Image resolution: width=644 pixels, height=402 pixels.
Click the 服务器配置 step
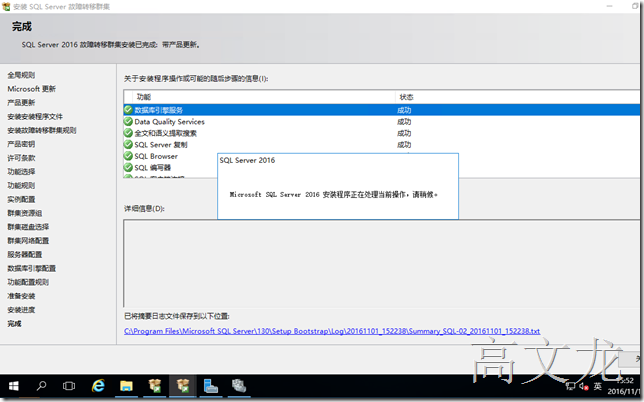pyautogui.click(x=25, y=255)
